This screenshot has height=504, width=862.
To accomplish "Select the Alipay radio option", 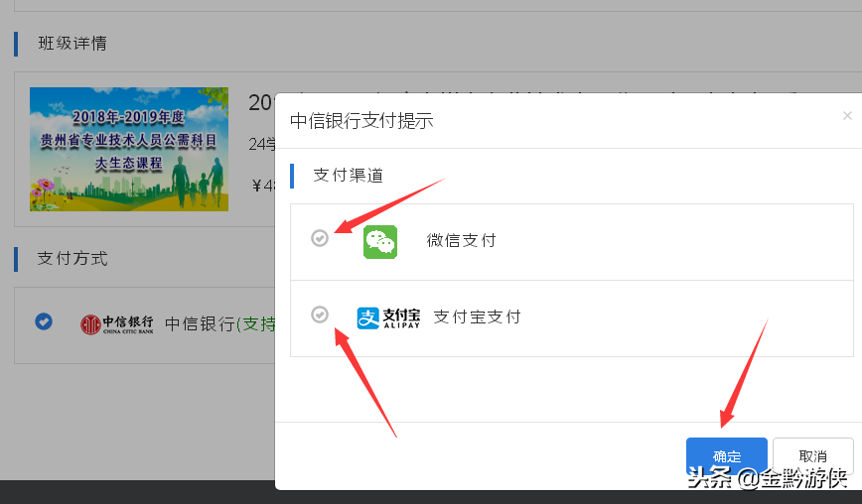I will [x=320, y=315].
